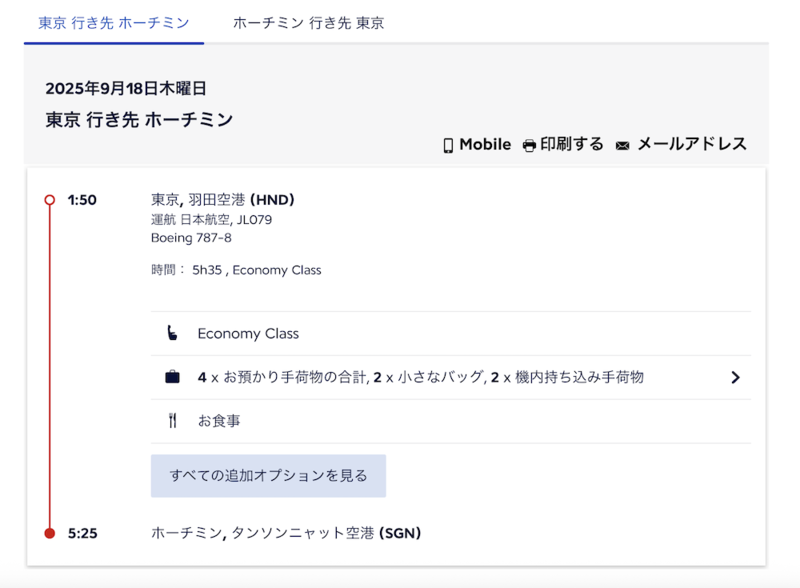Click すべての追加オプションを見る button
This screenshot has height=588, width=800.
(268, 476)
